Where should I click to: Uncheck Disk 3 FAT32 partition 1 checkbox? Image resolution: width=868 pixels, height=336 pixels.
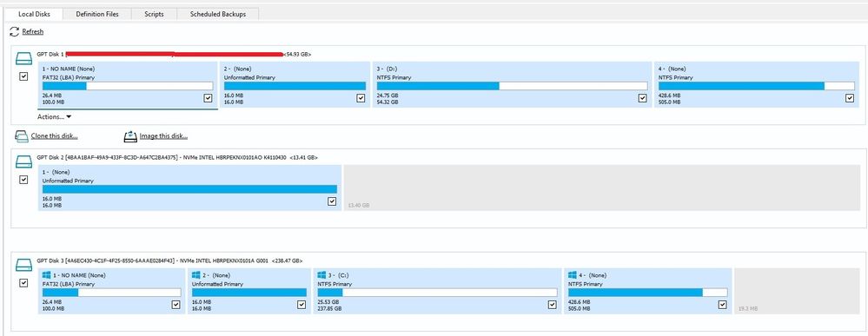tap(176, 305)
